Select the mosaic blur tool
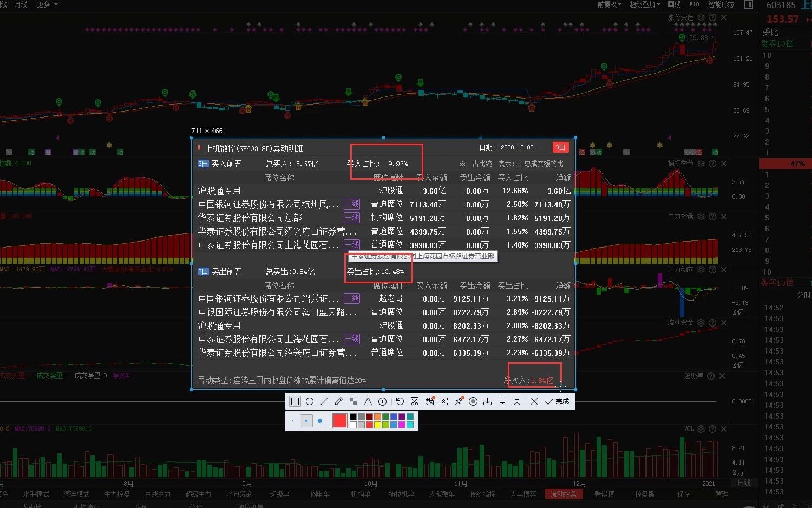 tap(353, 401)
